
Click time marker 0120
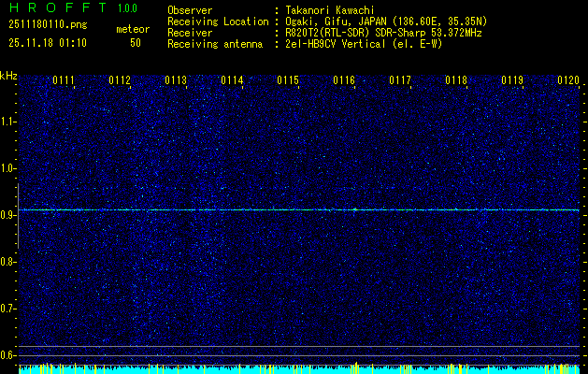[568, 80]
